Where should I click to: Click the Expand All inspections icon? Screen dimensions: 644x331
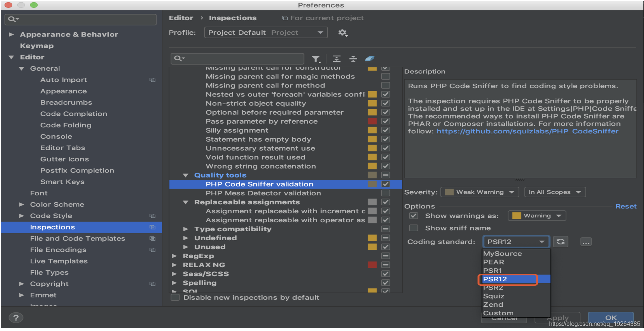point(337,59)
